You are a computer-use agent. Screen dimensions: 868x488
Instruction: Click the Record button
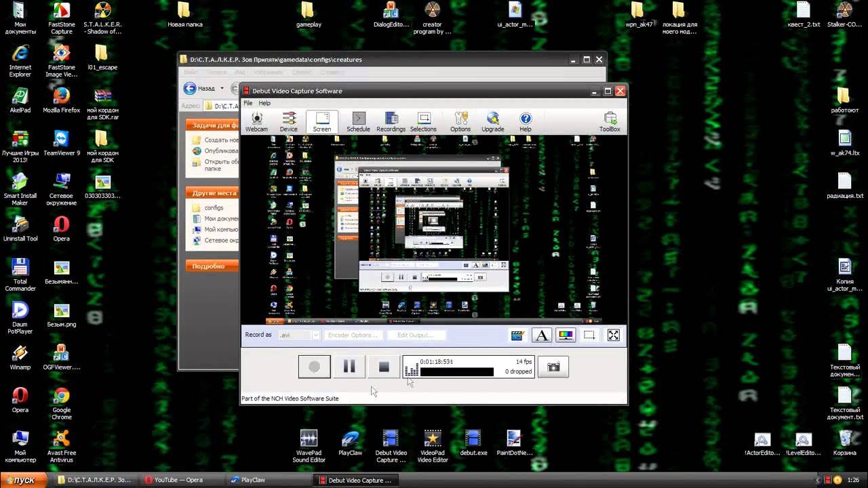pos(315,367)
